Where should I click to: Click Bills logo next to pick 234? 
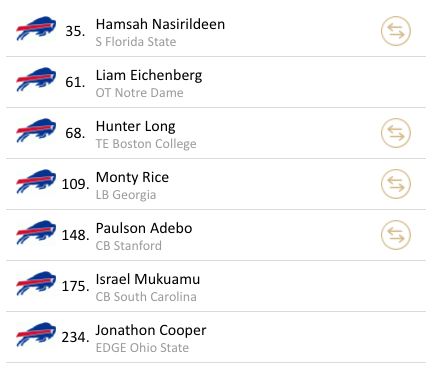click(36, 334)
